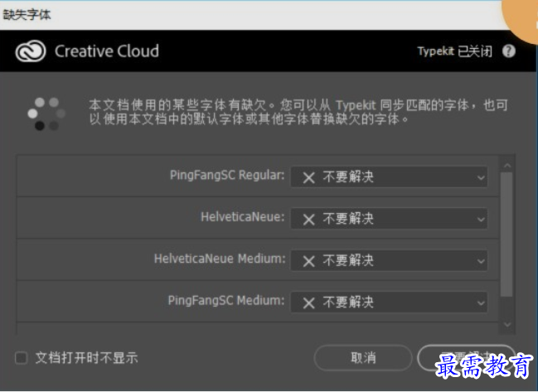538x392 pixels.
Task: Enable the 文档打开时不显示 checkbox
Action: (22, 358)
